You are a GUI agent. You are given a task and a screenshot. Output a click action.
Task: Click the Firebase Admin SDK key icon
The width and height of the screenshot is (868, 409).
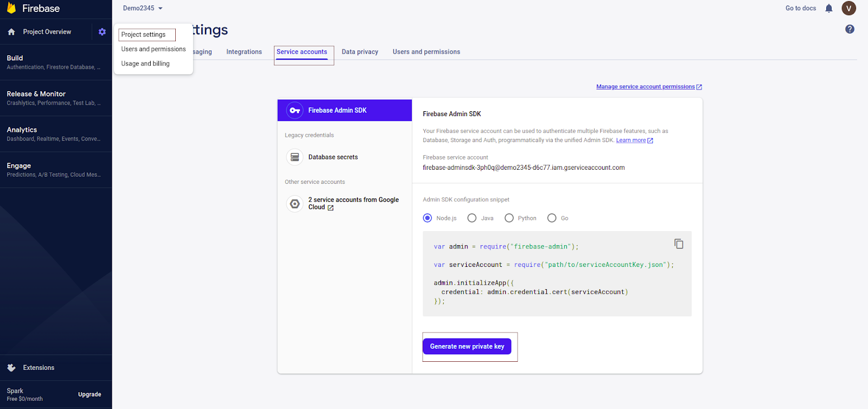click(295, 110)
